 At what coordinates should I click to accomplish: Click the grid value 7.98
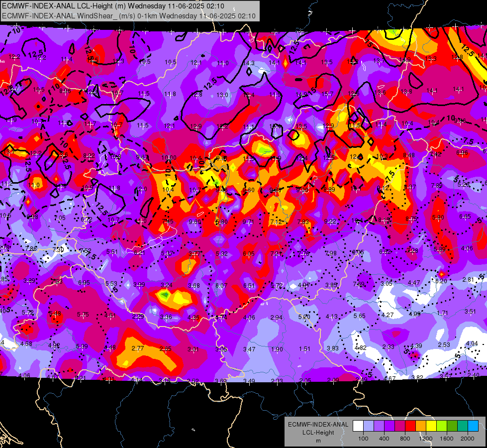click(x=330, y=253)
